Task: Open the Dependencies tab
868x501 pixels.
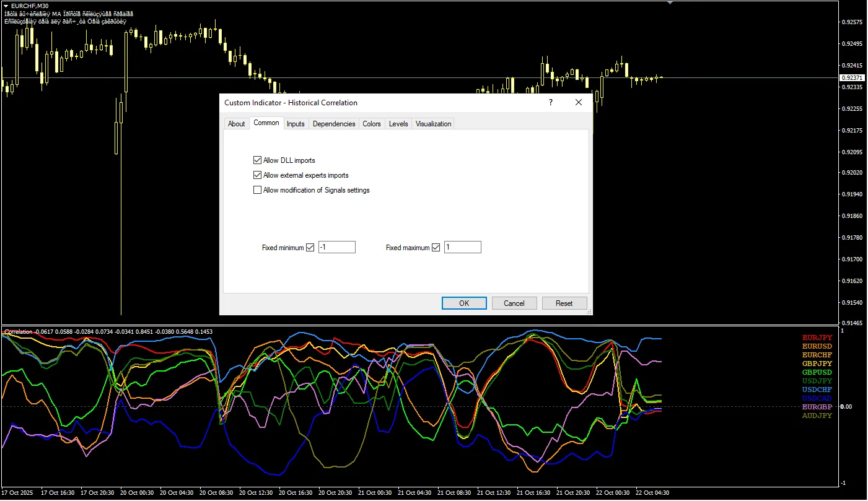Action: pos(334,124)
